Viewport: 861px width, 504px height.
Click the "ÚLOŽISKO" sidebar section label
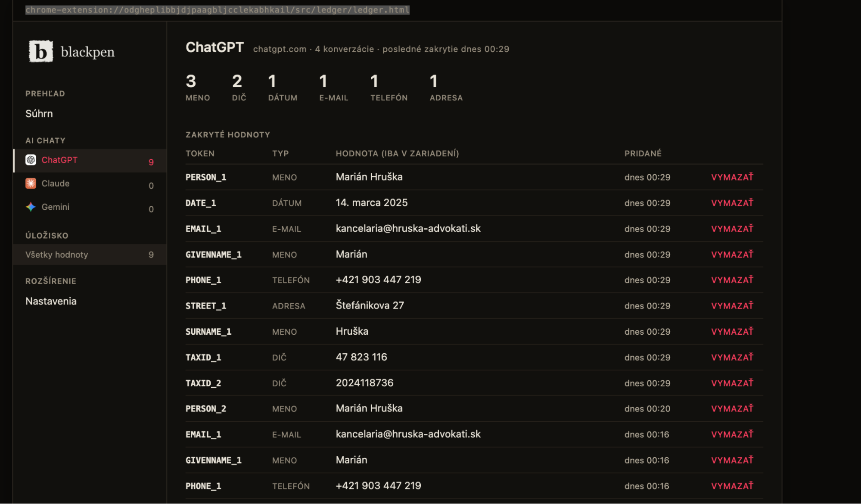47,236
